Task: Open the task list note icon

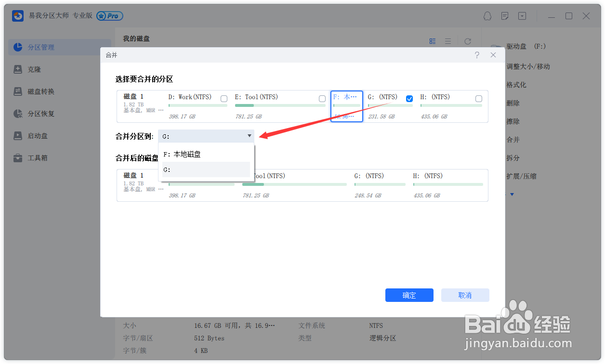Action: [505, 16]
